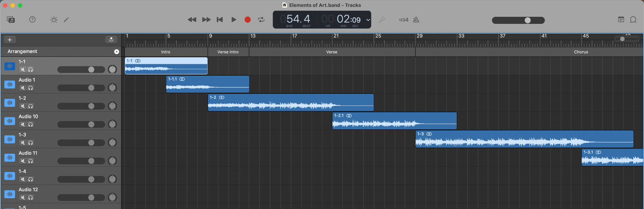Mute track 1-3
The image size is (644, 209).
point(22,143)
